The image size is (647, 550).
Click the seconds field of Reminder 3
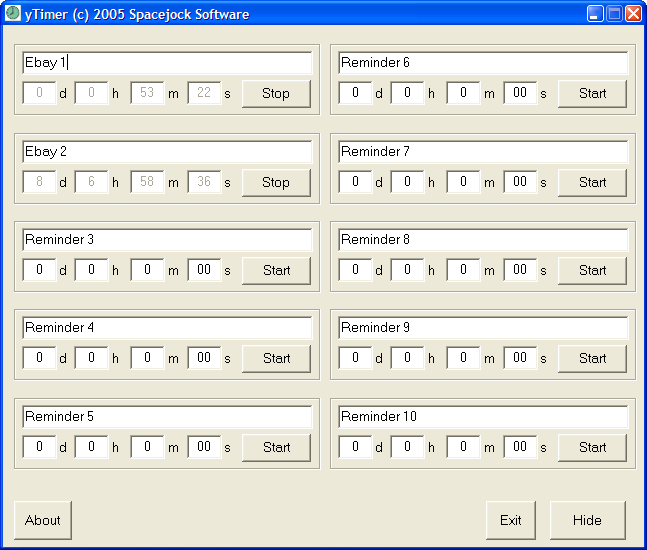tap(204, 270)
